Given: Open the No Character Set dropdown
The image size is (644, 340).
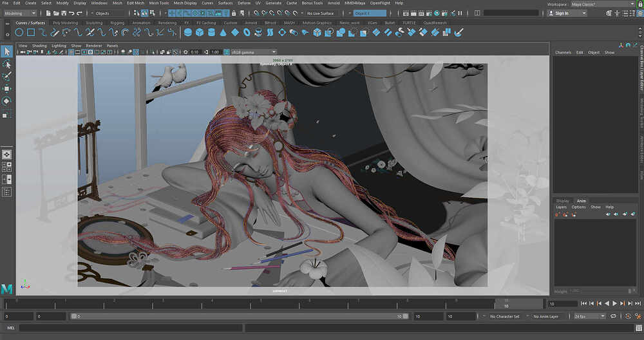Looking at the screenshot, I should (505, 316).
